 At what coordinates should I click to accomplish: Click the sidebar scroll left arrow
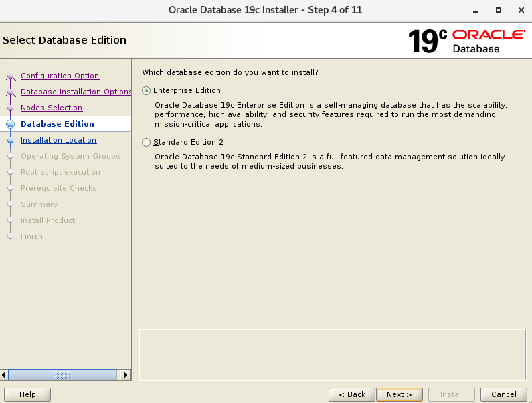click(x=4, y=375)
